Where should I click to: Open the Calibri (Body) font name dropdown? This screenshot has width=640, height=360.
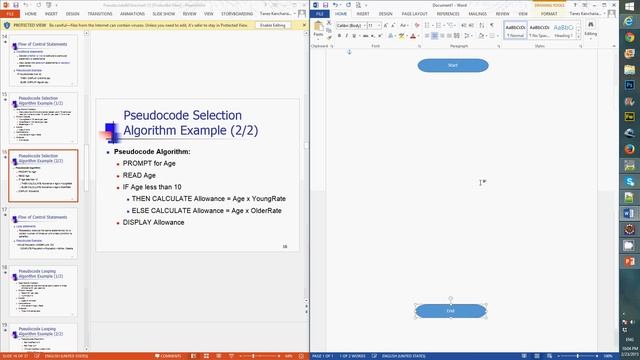(x=364, y=25)
